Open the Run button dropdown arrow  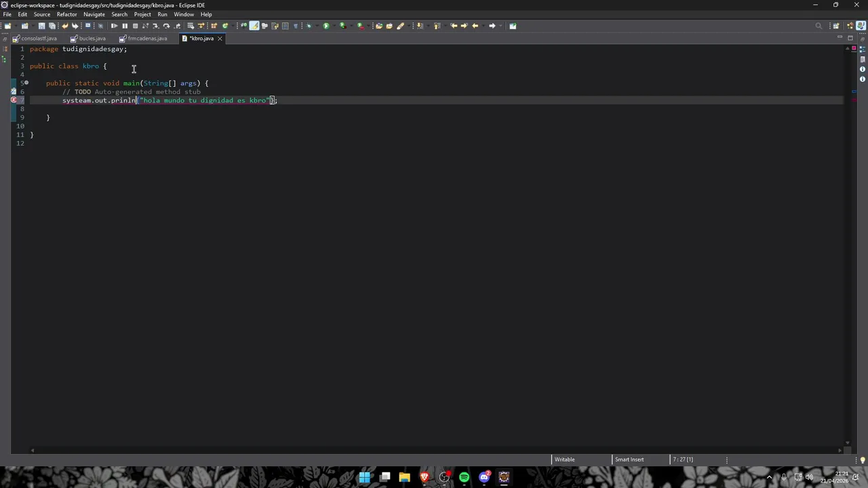coord(334,26)
